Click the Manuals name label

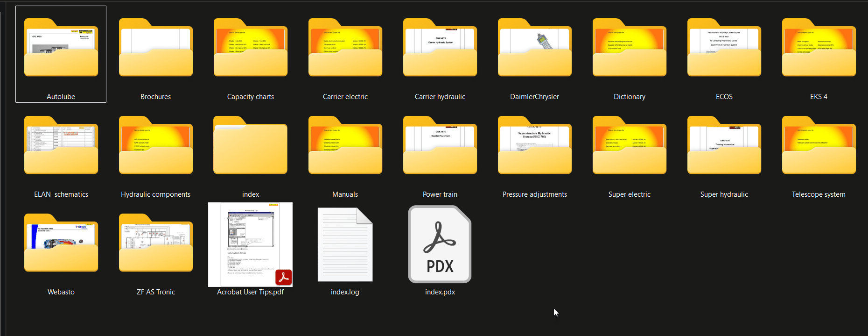tap(345, 194)
